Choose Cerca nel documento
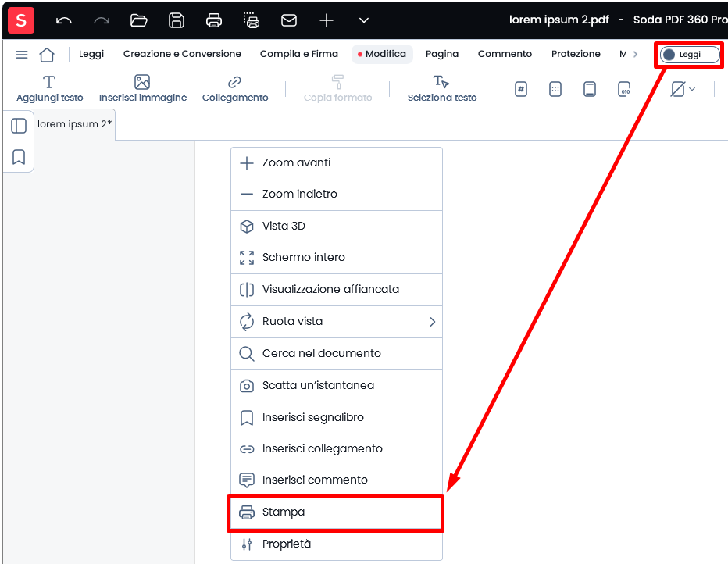The height and width of the screenshot is (564, 728). coord(337,354)
